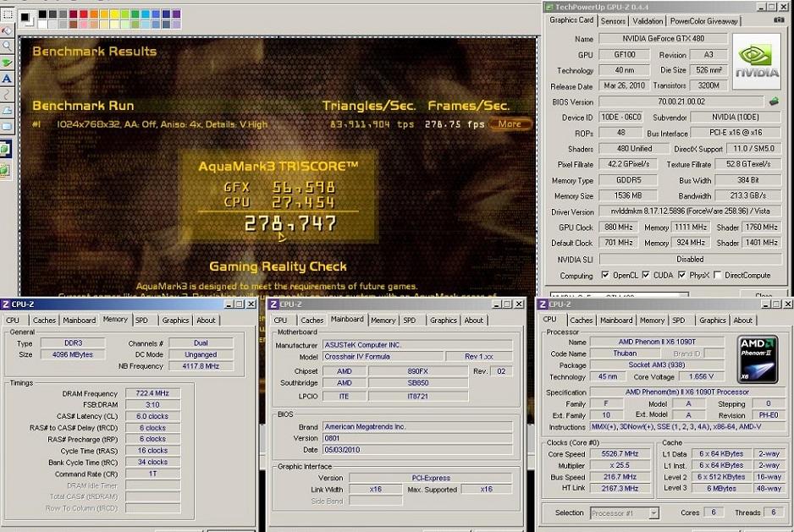Open SPD tab in CPU-Z memory window

(x=142, y=320)
